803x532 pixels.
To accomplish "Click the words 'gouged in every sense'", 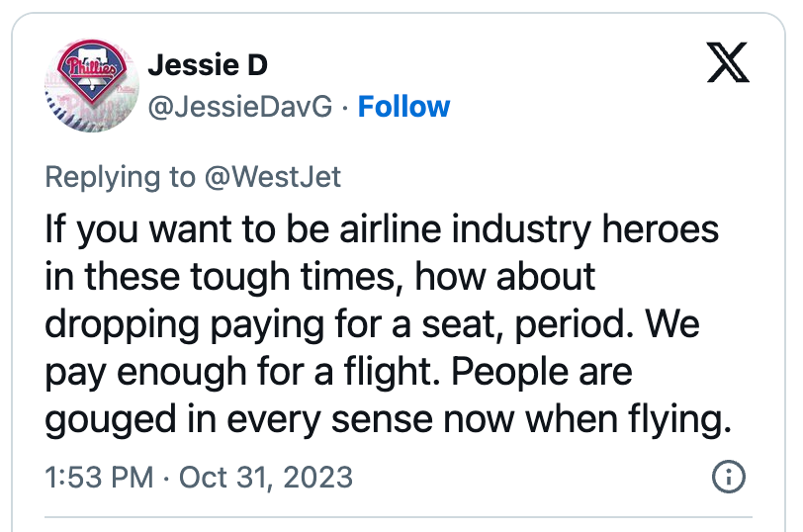I will pos(238,420).
